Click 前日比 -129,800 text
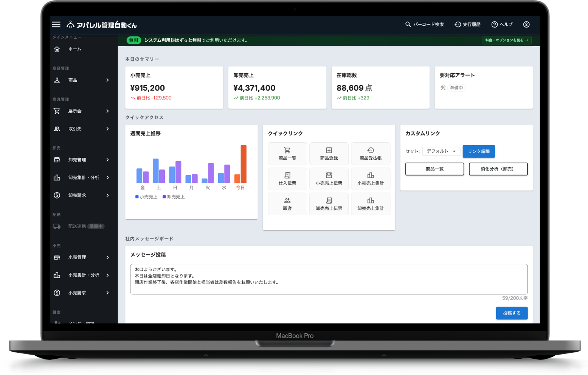The height and width of the screenshot is (375, 588). pos(154,98)
